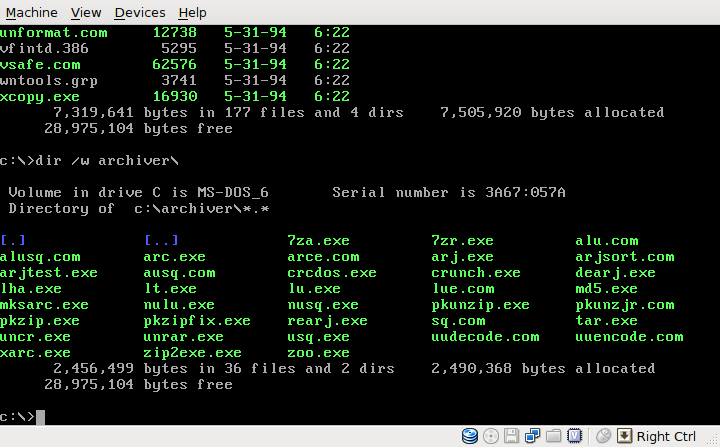Image resolution: width=720 pixels, height=447 pixels.
Task: Click the crcdos.exe file name
Action: [332, 273]
